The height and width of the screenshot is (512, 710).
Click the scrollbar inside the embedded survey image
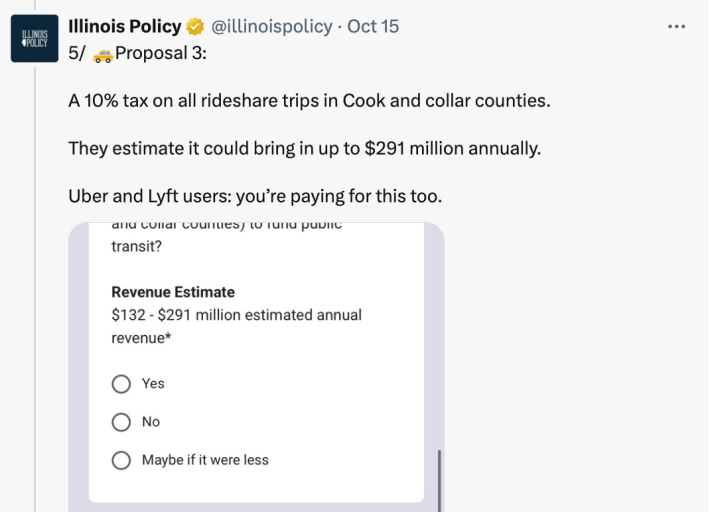click(x=439, y=478)
